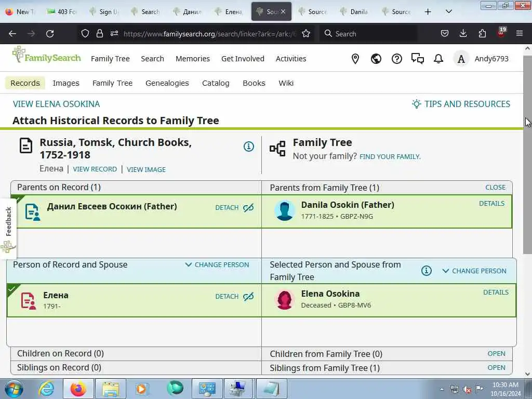This screenshot has height=399, width=532.
Task: Open the chat messages icon
Action: [x=417, y=59]
